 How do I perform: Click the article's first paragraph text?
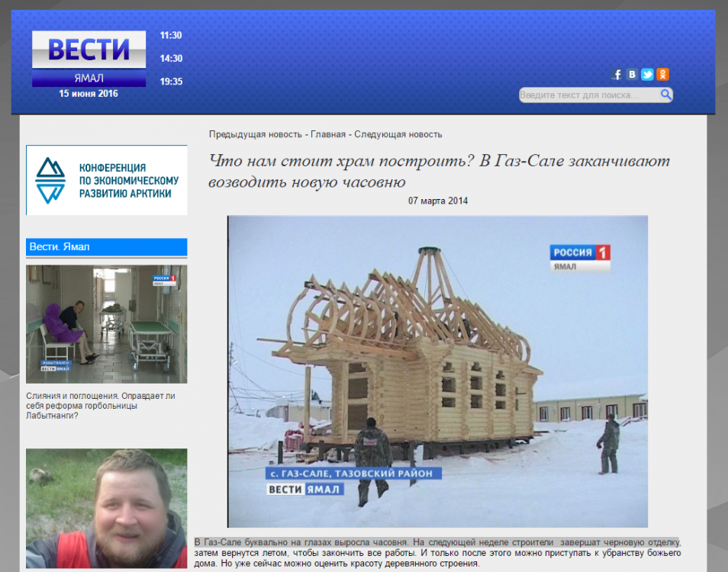coord(437,553)
